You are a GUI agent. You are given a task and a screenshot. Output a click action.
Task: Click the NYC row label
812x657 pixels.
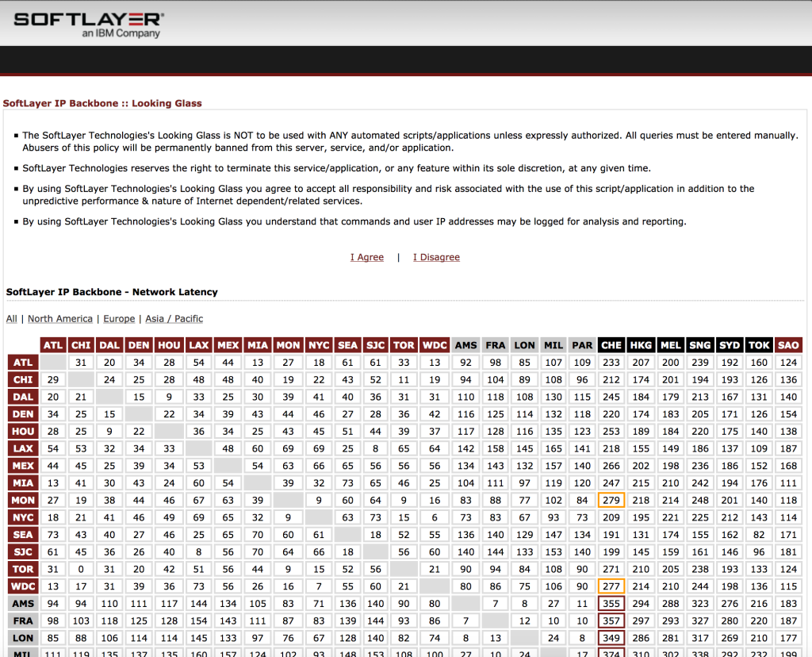pos(23,517)
